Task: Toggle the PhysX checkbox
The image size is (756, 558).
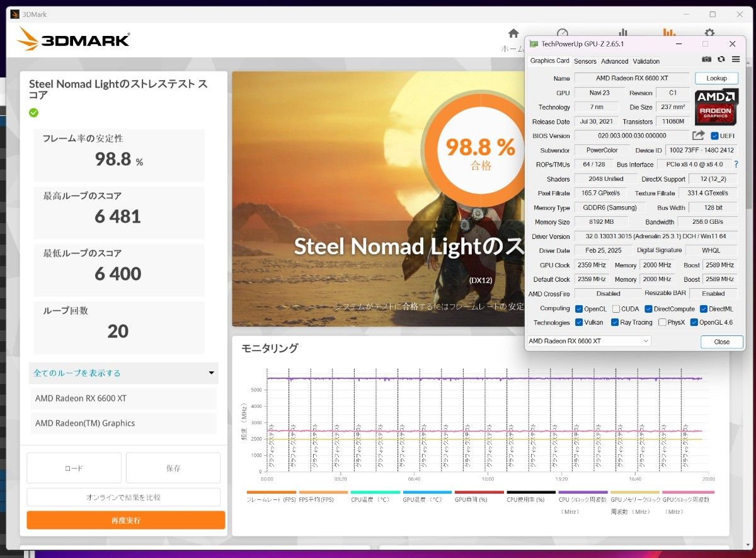Action: 662,322
